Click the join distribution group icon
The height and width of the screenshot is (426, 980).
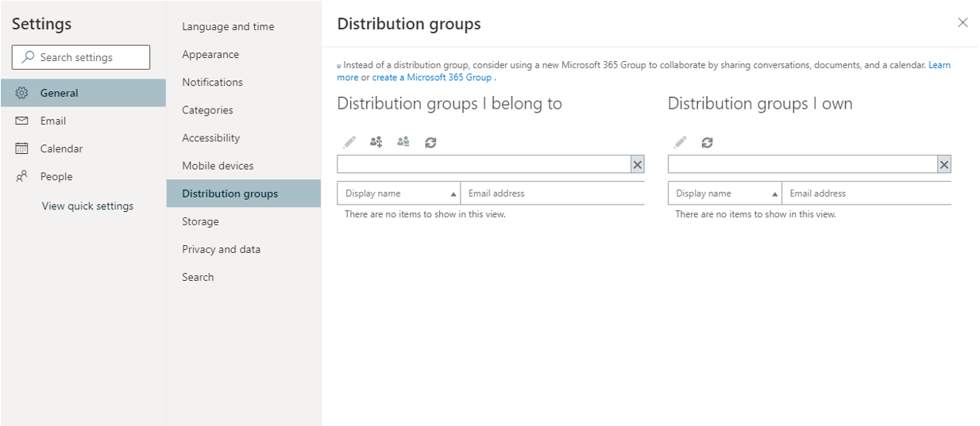(376, 143)
